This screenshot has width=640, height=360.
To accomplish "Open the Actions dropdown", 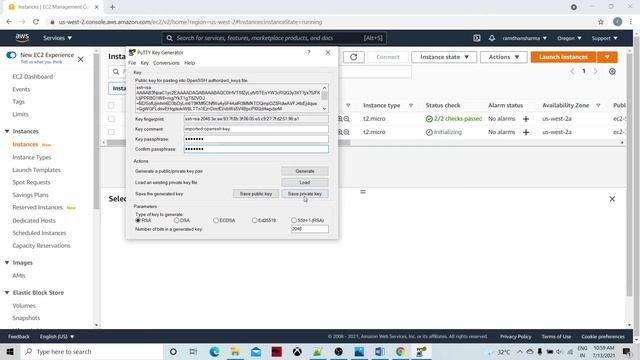I will pos(504,57).
